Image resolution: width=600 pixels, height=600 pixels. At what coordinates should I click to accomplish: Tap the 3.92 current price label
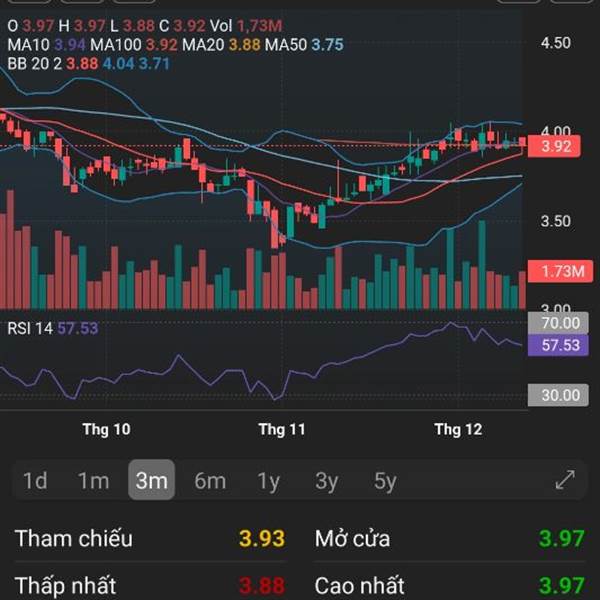pos(554,146)
